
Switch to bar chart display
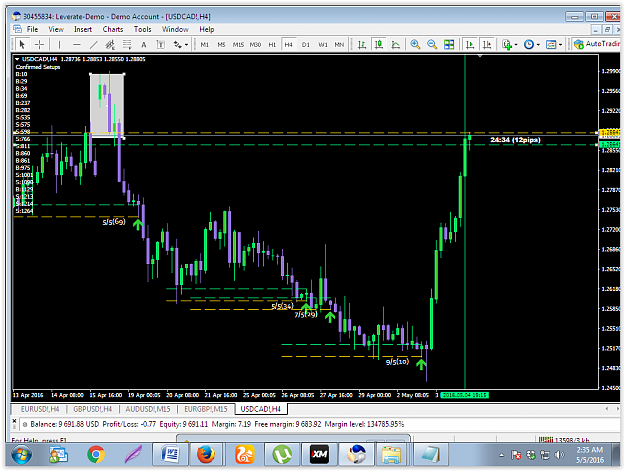tap(362, 45)
